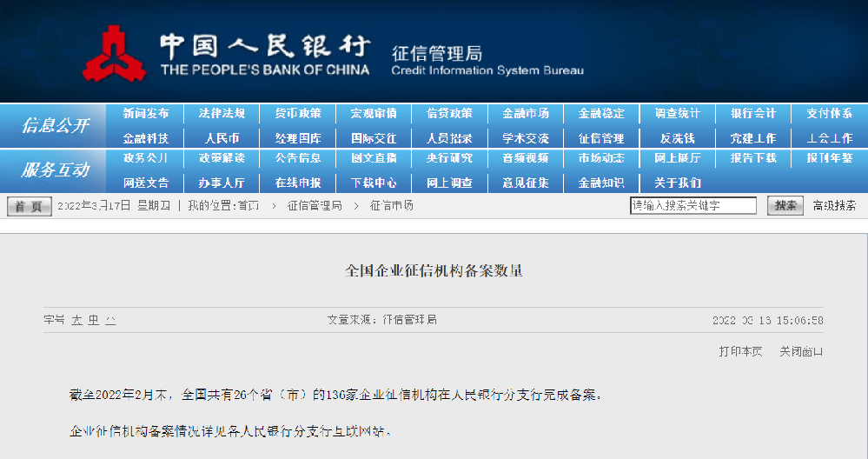Click the 搜索 search button

[x=785, y=206]
